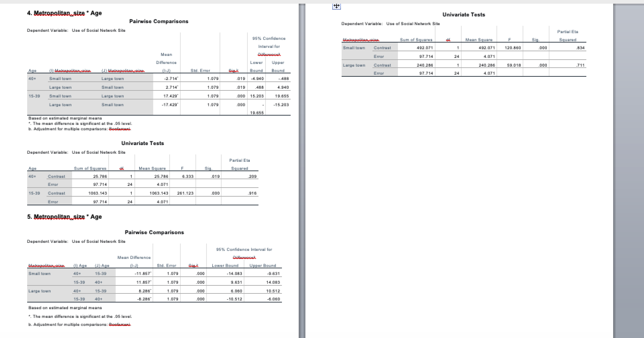Screen dimensions: 644x338
Task: Click the Pairwise Comparisons table title
Action: click(x=159, y=21)
